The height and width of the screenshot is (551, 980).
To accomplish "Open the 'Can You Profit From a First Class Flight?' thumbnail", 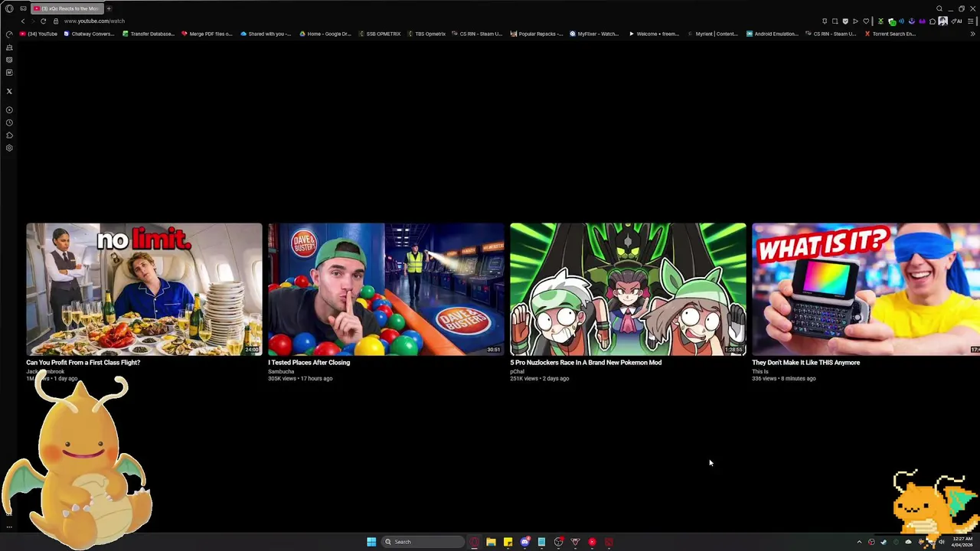I will (144, 289).
